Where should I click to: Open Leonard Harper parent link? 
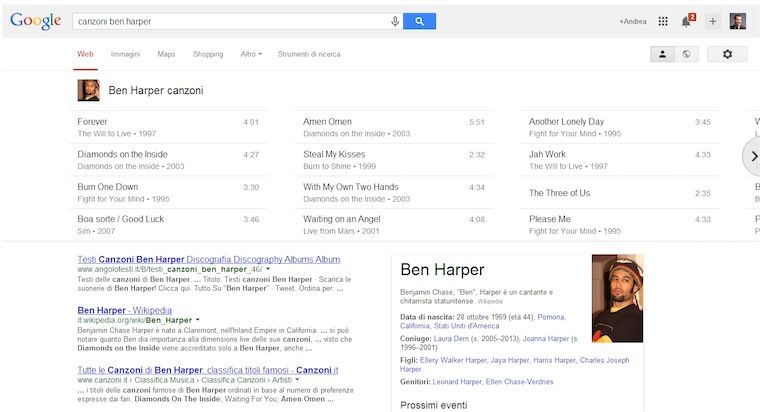tap(457, 382)
